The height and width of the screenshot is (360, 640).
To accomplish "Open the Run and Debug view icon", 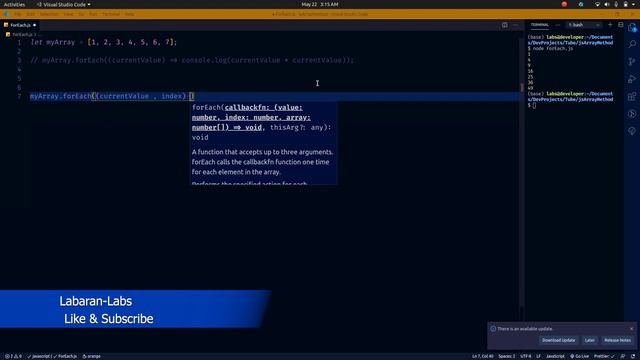I will 632,79.
